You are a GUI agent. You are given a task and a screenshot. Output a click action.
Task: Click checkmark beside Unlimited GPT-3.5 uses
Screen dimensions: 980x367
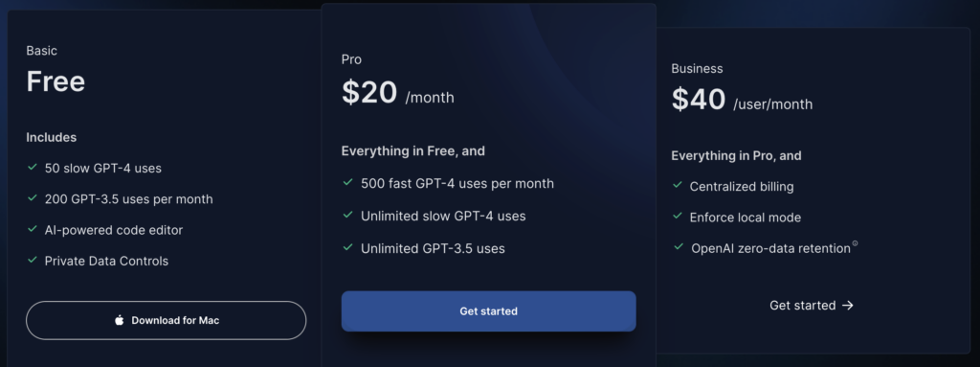348,247
